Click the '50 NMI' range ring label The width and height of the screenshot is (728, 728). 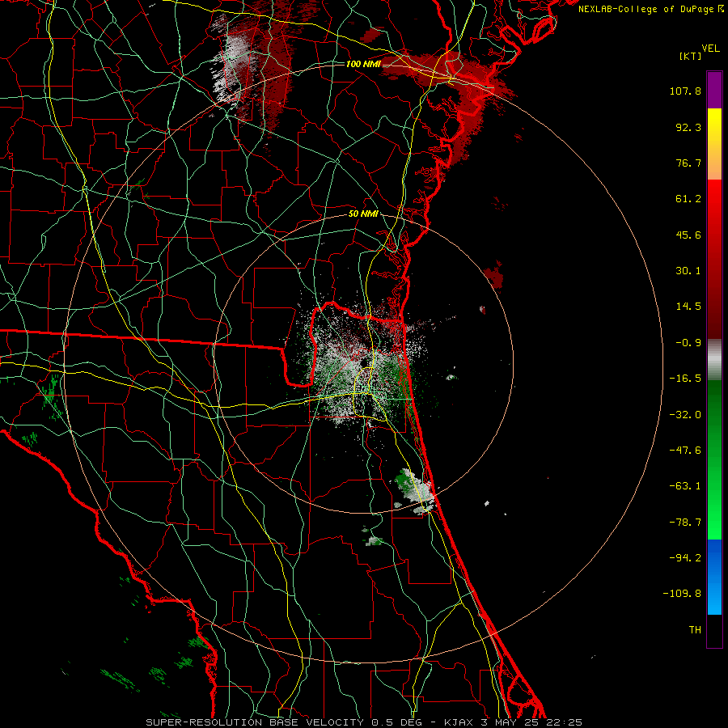(x=363, y=214)
